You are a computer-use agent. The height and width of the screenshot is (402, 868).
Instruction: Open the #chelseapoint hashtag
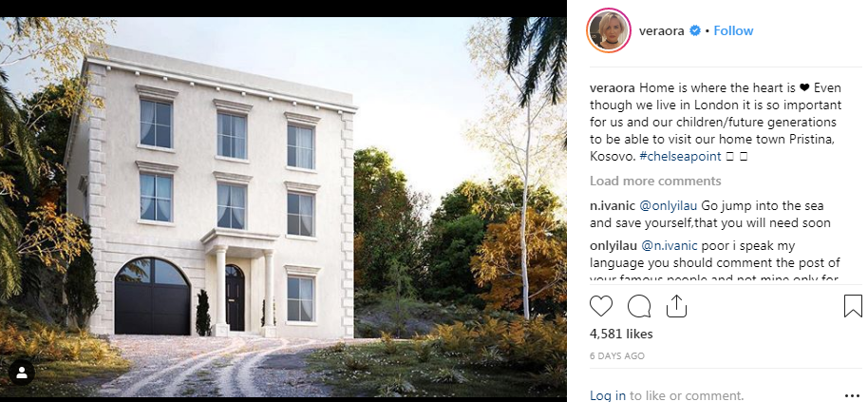680,156
